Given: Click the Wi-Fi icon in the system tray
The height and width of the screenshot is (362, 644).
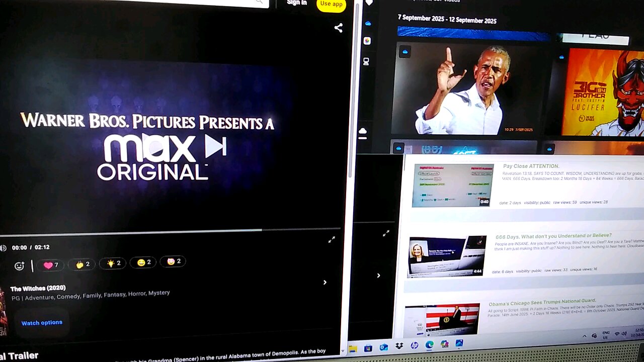Looking at the screenshot, I should [617, 334].
